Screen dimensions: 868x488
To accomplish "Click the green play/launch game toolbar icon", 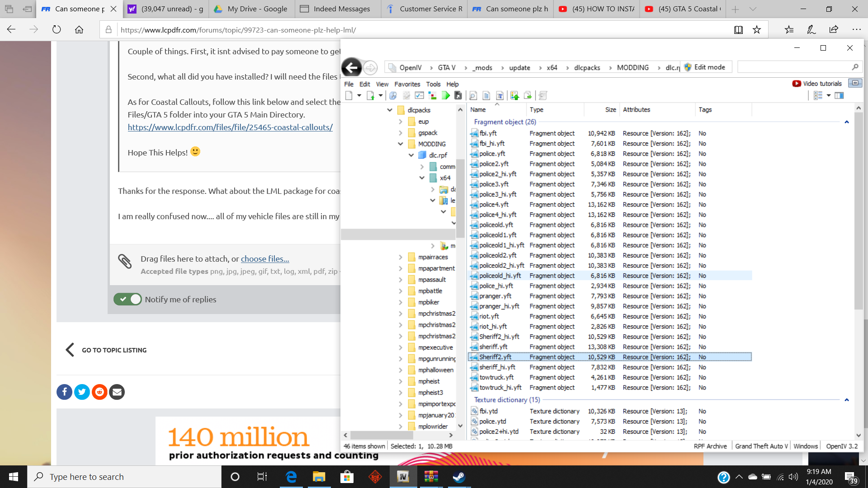I will [446, 95].
